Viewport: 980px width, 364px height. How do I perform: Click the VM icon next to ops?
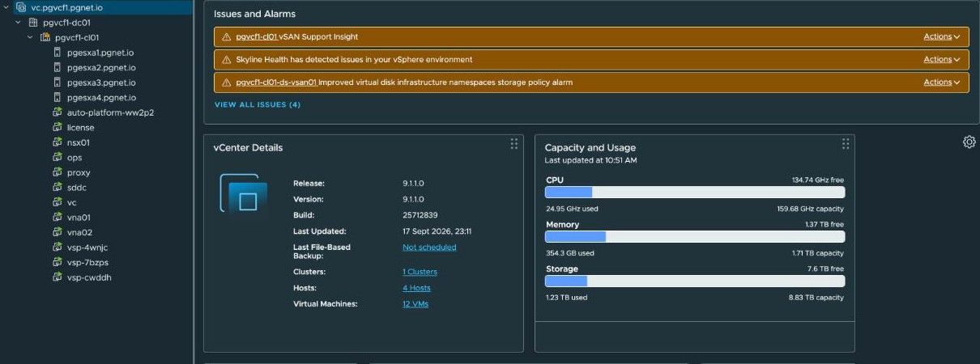58,157
